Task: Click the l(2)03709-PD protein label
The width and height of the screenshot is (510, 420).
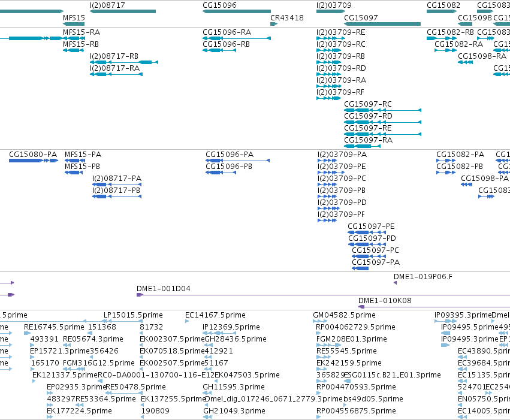Action: point(342,203)
